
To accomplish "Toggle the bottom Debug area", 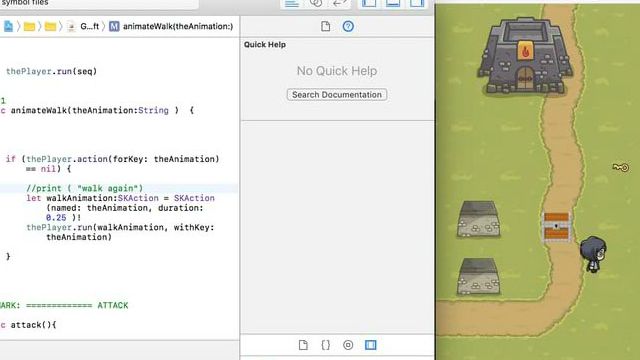I will tap(393, 3).
